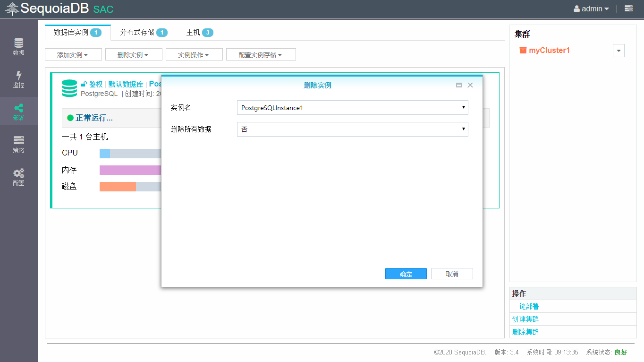Open the 配置 (Config) gears icon

[x=18, y=177]
